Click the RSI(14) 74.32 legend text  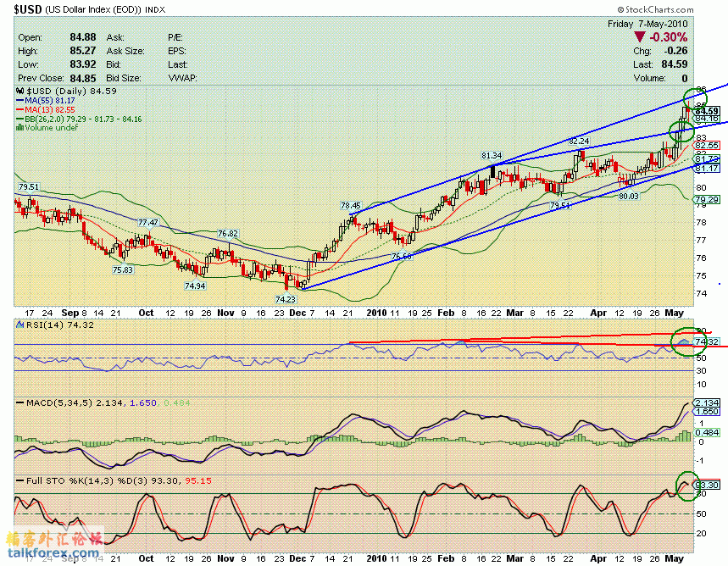(x=60, y=325)
